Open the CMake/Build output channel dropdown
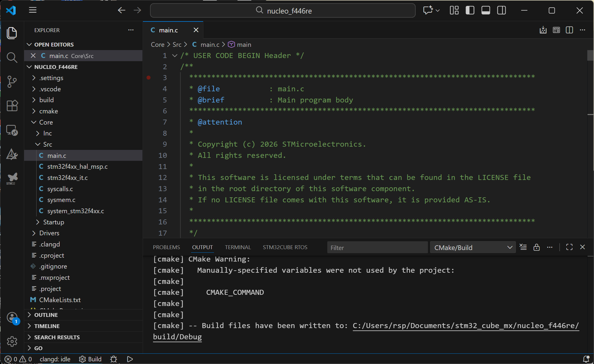594x364 pixels. point(473,248)
